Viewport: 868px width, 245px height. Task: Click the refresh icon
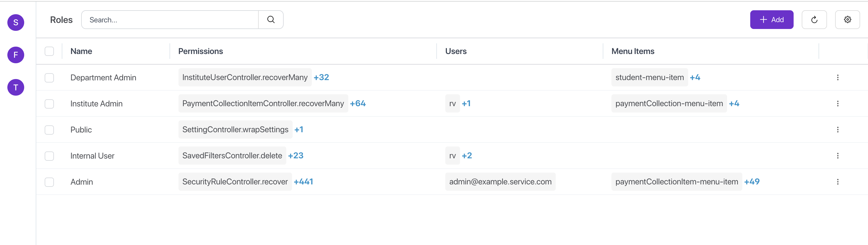coord(814,19)
